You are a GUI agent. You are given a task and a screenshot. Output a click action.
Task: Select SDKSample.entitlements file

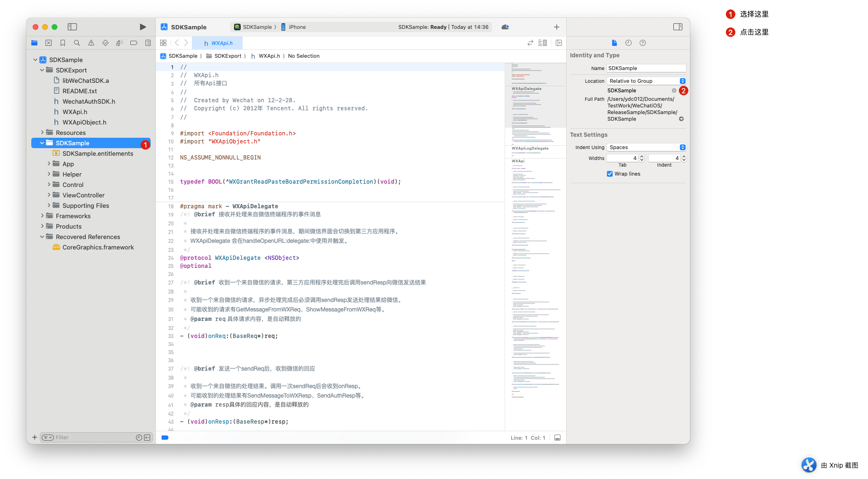coord(98,153)
